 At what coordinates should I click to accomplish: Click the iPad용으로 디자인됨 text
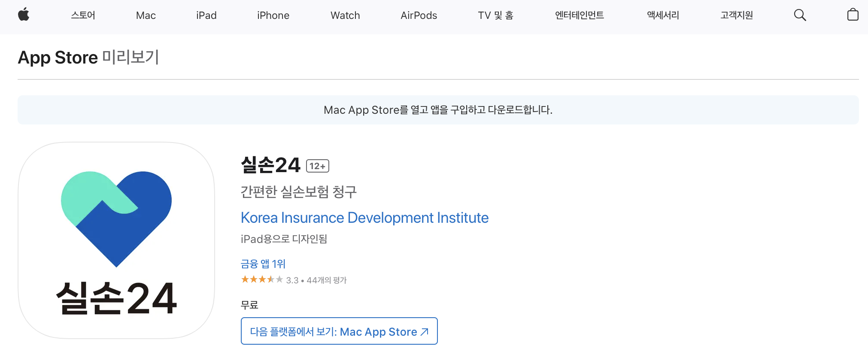(284, 239)
